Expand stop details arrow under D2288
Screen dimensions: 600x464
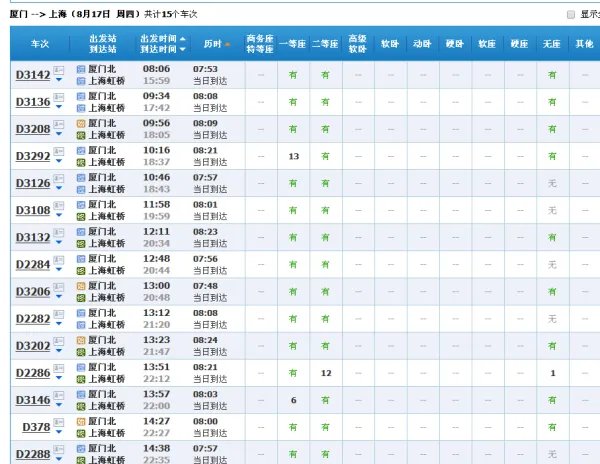coord(59,459)
